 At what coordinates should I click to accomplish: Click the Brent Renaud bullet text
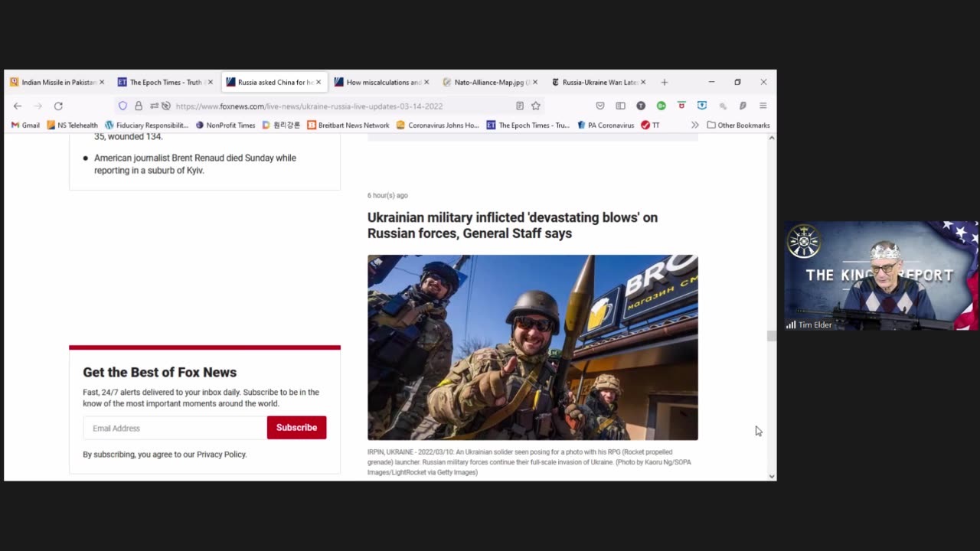195,164
